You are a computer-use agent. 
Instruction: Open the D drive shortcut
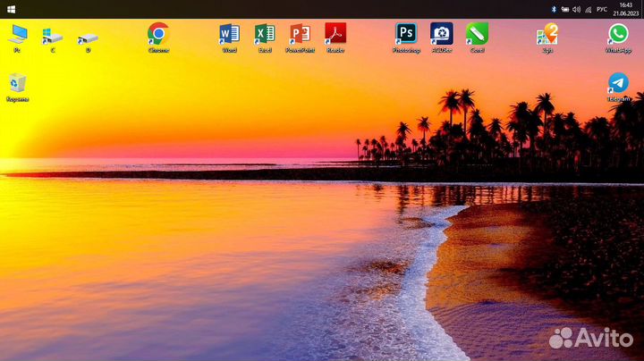88,42
